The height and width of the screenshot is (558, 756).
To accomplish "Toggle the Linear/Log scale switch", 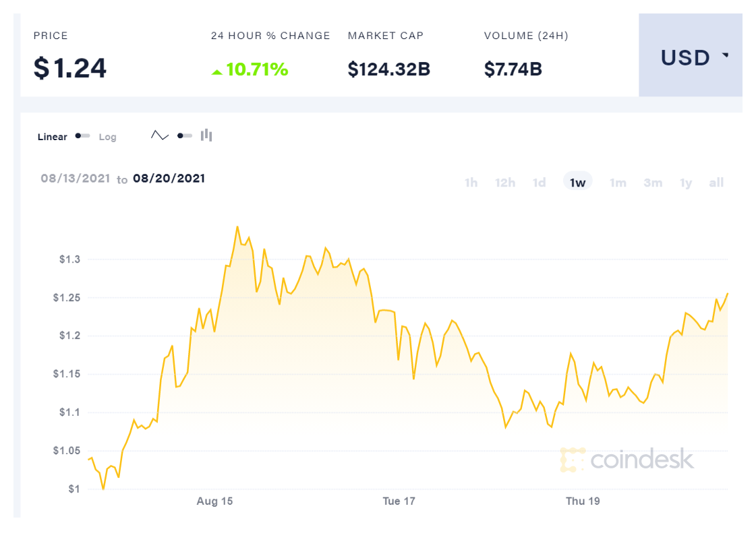I will point(82,136).
